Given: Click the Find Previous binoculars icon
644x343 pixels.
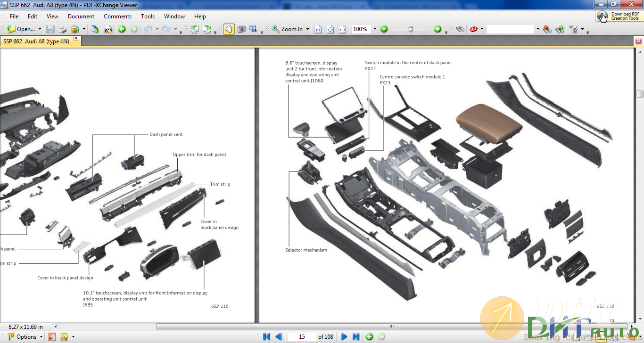Looking at the screenshot, I should click(x=547, y=29).
